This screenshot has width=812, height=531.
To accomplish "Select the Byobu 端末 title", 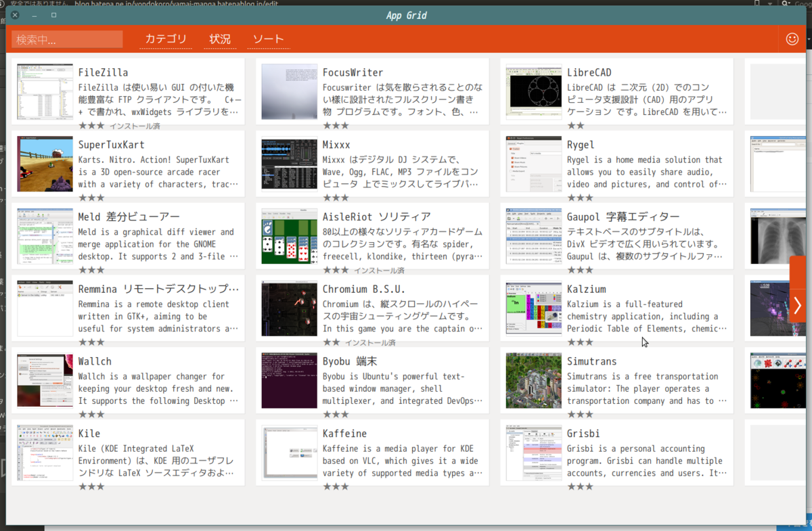I will pos(350,361).
